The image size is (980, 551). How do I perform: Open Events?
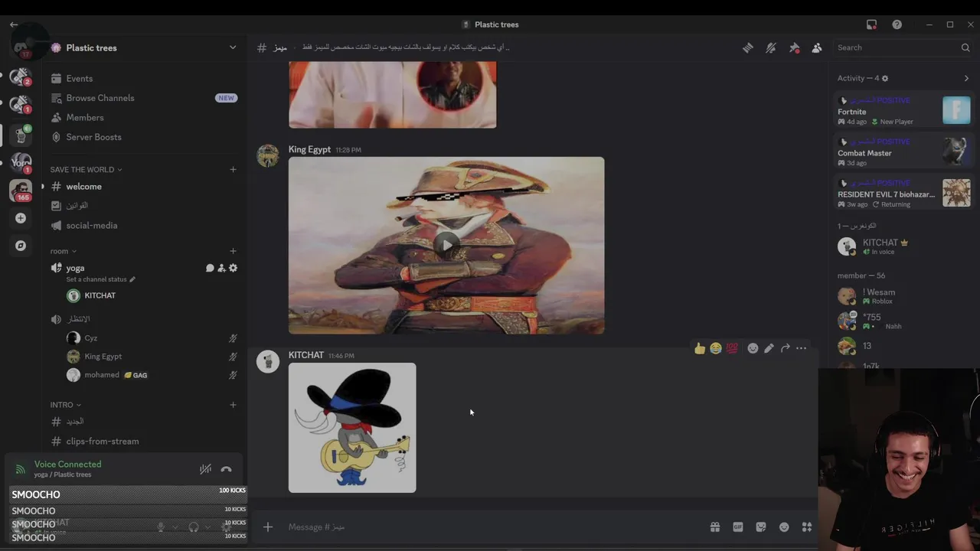coord(143,79)
